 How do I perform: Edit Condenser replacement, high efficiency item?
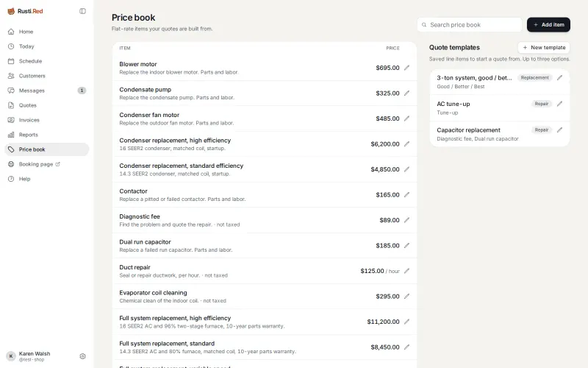pos(407,144)
